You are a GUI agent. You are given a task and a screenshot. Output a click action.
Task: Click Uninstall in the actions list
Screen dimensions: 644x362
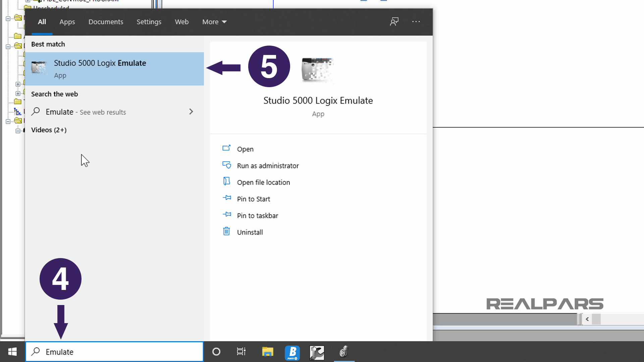pos(250,232)
